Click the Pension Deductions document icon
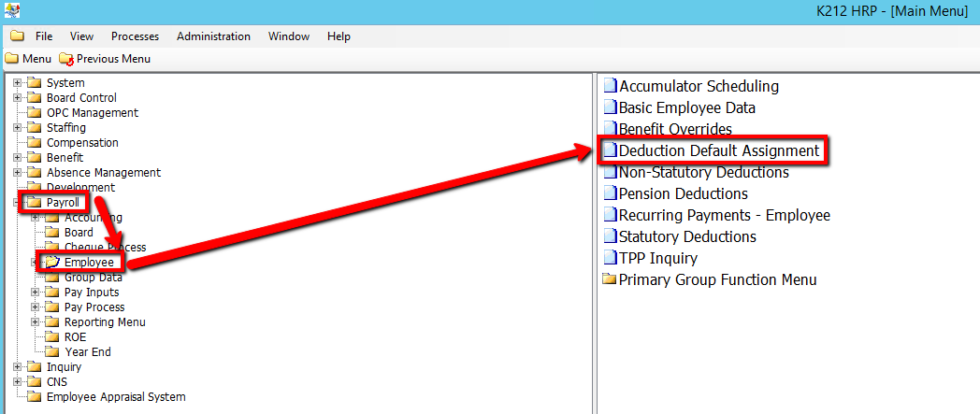980x414 pixels. tap(610, 193)
